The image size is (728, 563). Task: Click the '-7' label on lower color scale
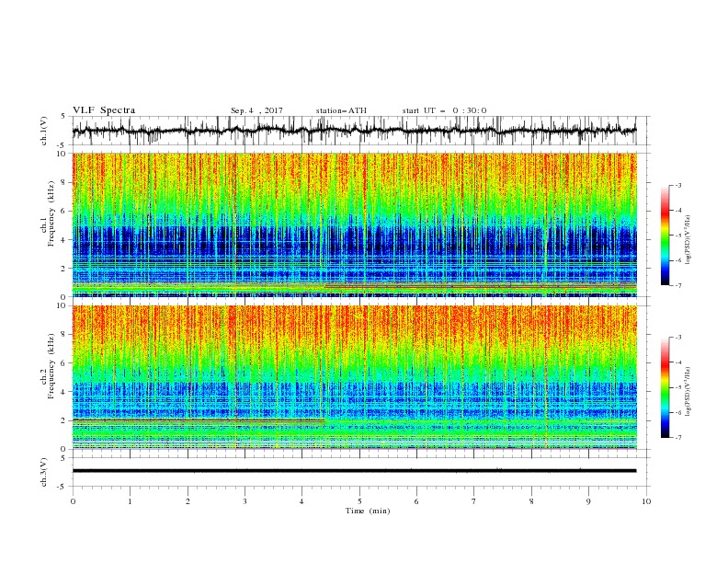click(x=677, y=437)
